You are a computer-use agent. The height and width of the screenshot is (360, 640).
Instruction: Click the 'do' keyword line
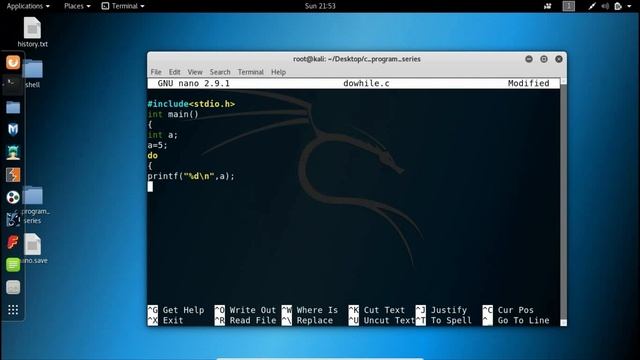[153, 156]
